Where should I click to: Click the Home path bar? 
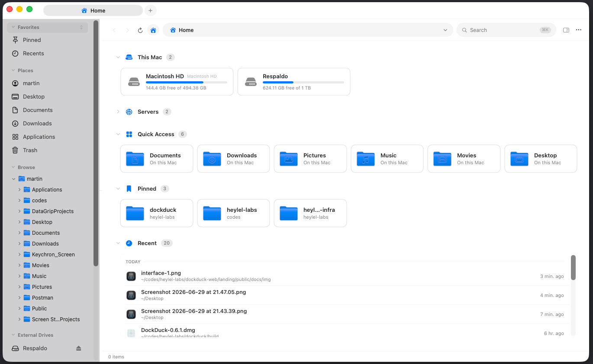pos(308,30)
